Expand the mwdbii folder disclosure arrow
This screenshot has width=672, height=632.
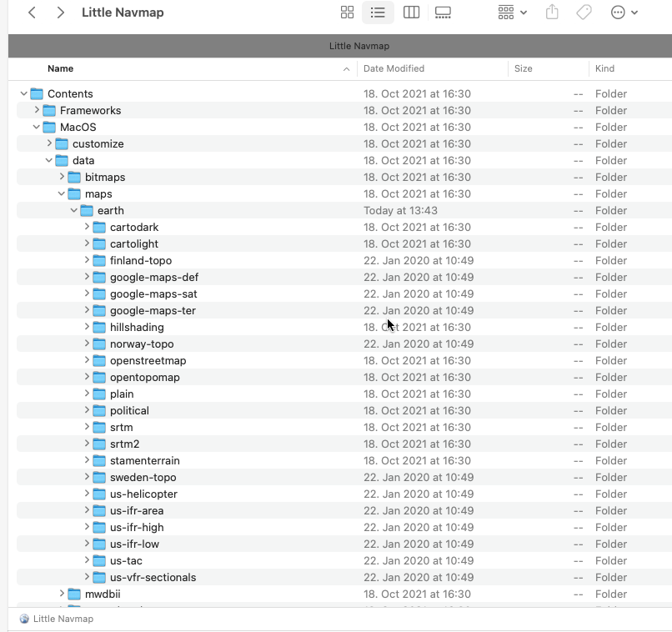[62, 594]
